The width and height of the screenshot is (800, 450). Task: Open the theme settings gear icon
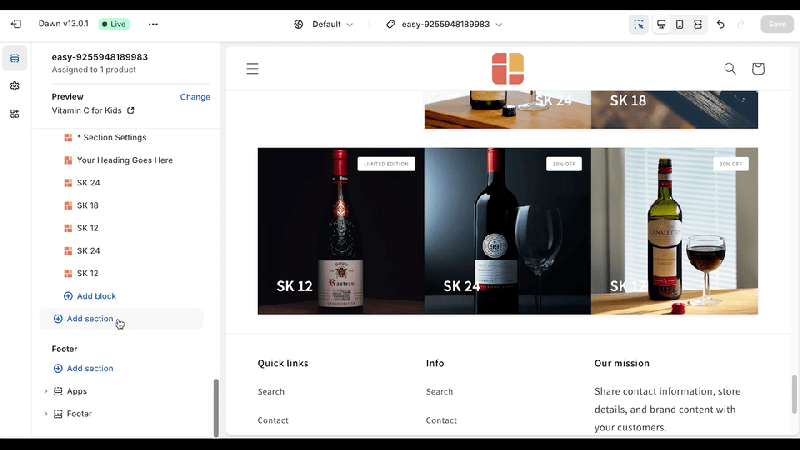14,86
